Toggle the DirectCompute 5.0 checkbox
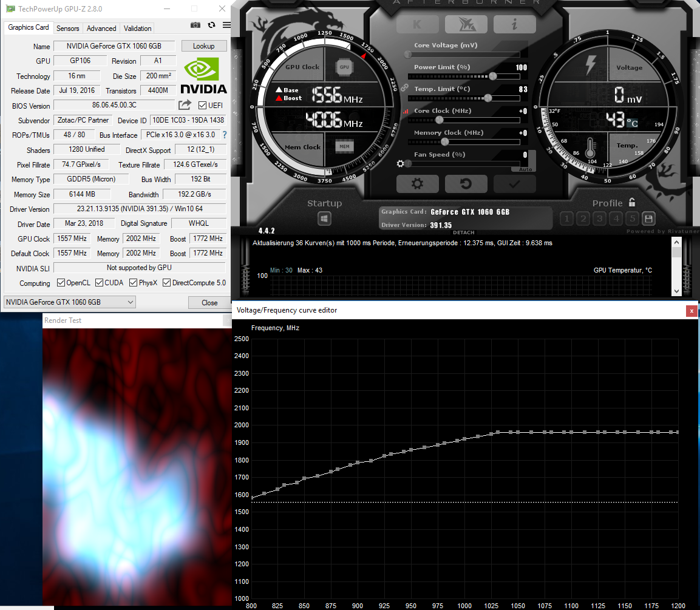Image resolution: width=700 pixels, height=610 pixels. click(x=166, y=282)
